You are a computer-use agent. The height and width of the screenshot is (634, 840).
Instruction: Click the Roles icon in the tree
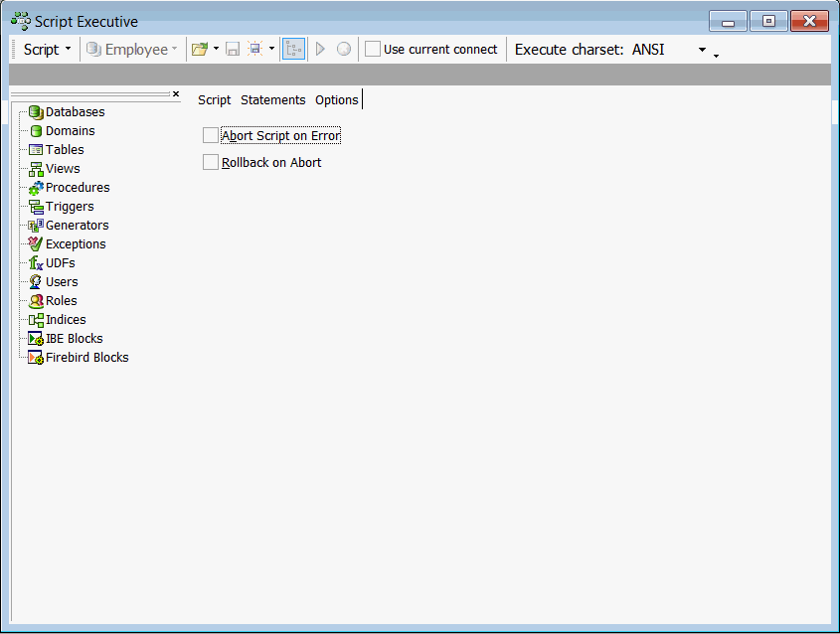[36, 301]
